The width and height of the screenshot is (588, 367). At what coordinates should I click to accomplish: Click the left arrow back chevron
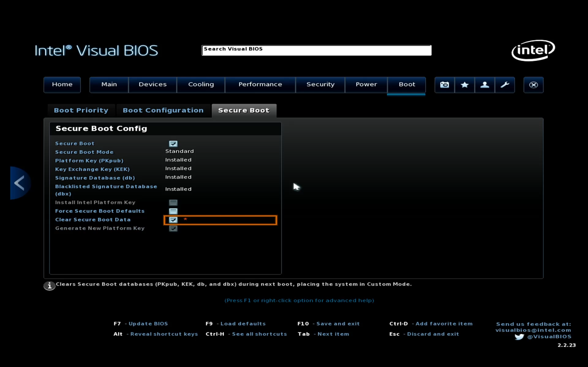pyautogui.click(x=19, y=183)
